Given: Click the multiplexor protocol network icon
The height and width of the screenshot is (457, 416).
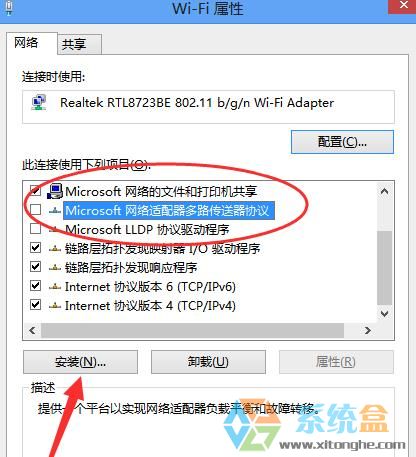Looking at the screenshot, I should pos(55,210).
